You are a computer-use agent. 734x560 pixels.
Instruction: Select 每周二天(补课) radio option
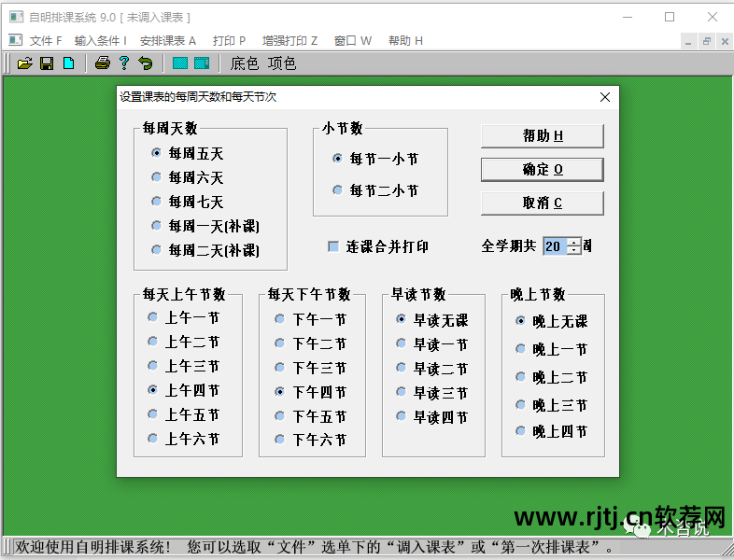pyautogui.click(x=205, y=250)
